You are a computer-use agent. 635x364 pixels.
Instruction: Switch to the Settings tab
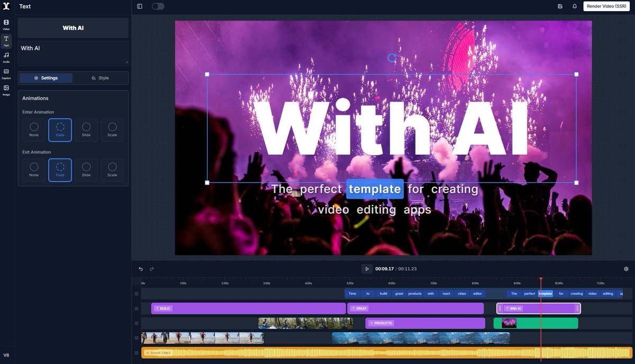pyautogui.click(x=46, y=78)
